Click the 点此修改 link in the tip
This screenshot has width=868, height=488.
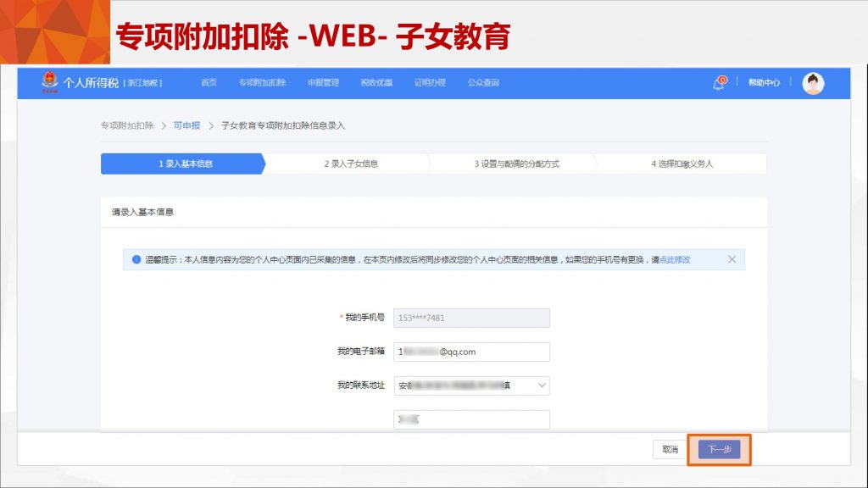click(x=674, y=259)
